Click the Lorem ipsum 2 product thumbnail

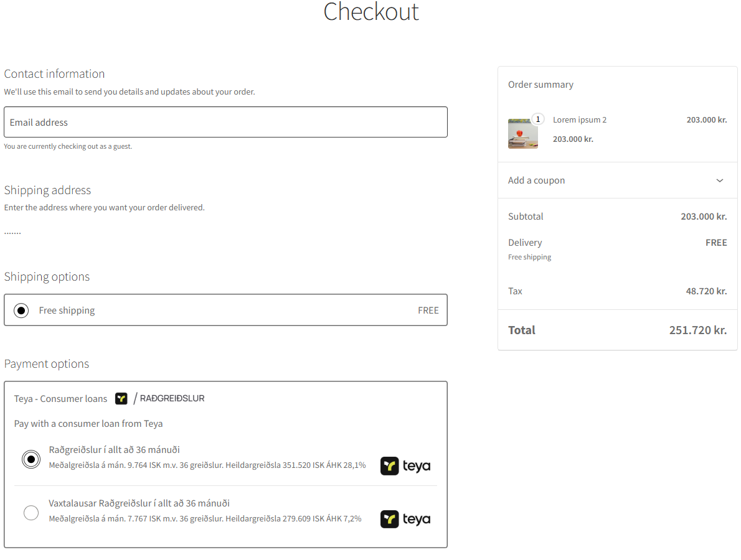point(522,134)
